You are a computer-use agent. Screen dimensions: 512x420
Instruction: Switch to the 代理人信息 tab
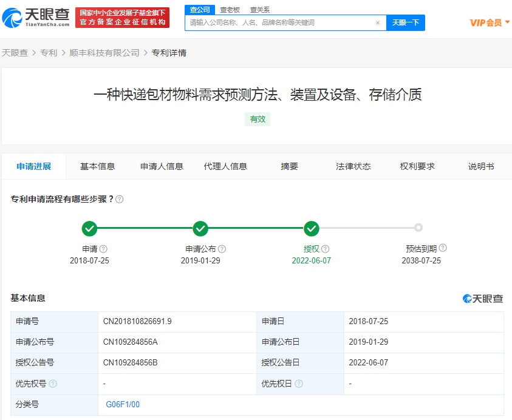point(226,166)
